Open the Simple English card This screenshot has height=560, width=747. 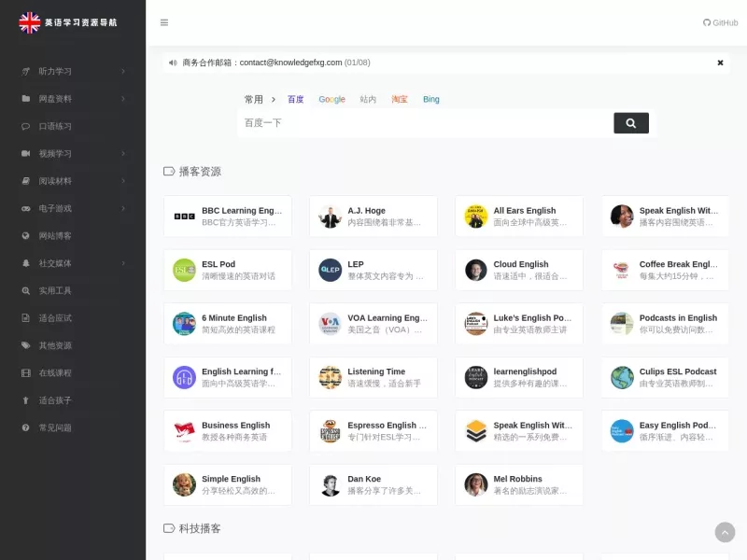coord(228,484)
